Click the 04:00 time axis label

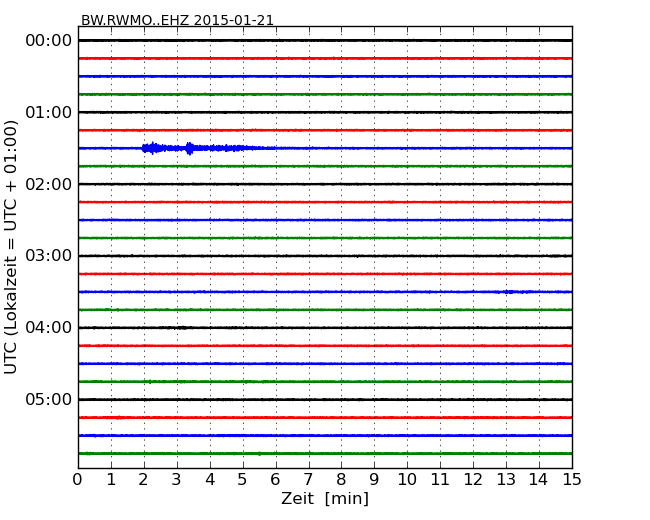click(49, 328)
